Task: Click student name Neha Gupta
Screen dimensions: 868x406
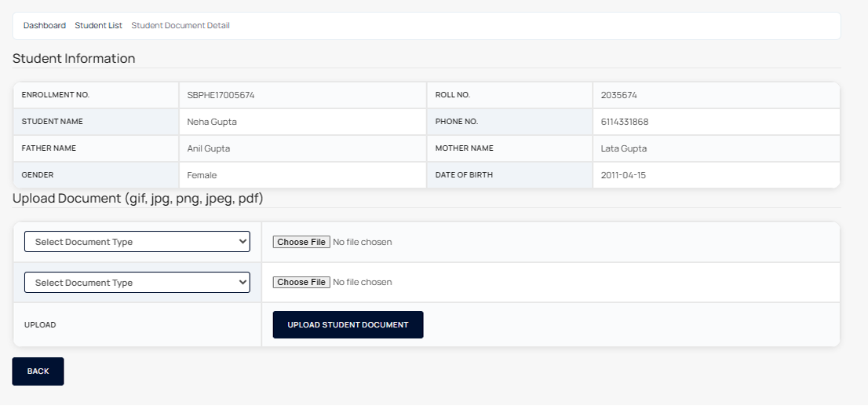Action: (212, 122)
